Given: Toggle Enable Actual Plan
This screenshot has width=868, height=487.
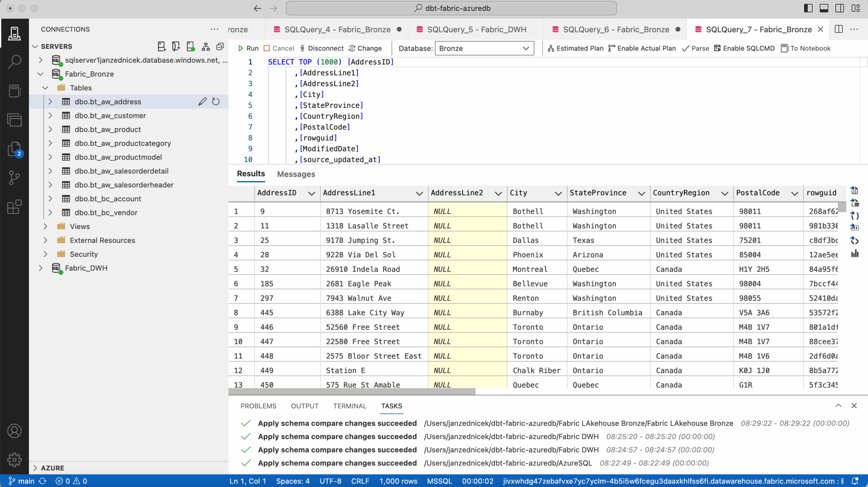Looking at the screenshot, I should pyautogui.click(x=642, y=48).
